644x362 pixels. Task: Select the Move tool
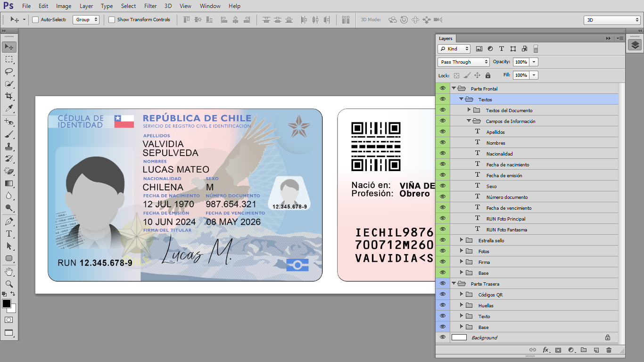coord(9,47)
